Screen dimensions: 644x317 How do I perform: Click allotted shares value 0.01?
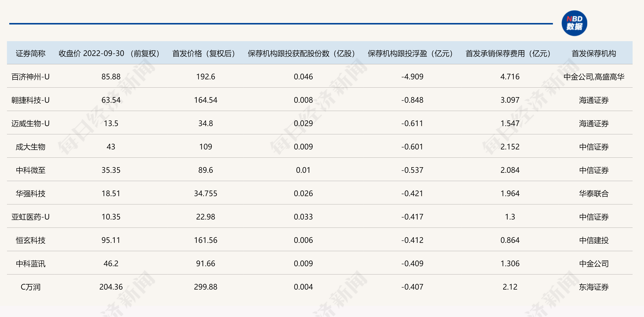[303, 170]
